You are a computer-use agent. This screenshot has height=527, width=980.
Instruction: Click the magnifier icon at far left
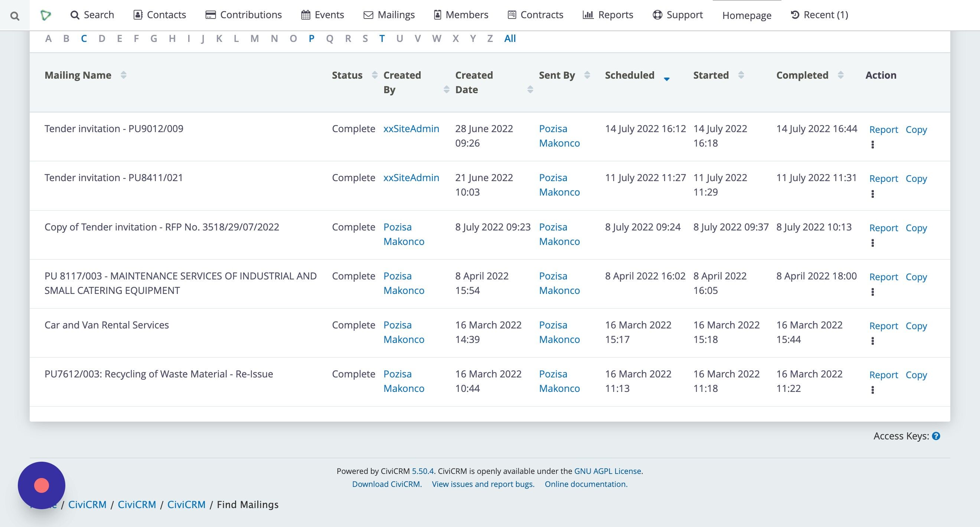coord(14,16)
